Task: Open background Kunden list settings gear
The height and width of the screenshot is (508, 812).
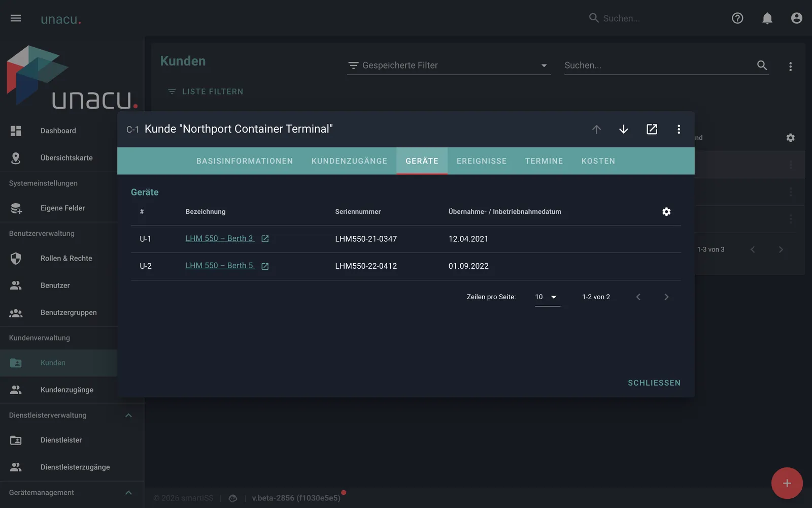Action: click(x=790, y=138)
